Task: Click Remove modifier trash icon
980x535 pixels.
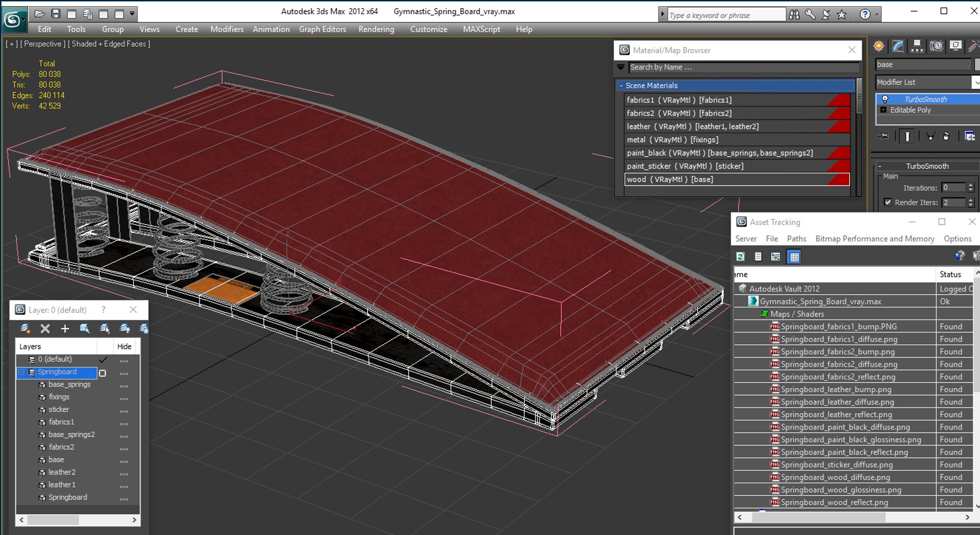Action: [946, 136]
